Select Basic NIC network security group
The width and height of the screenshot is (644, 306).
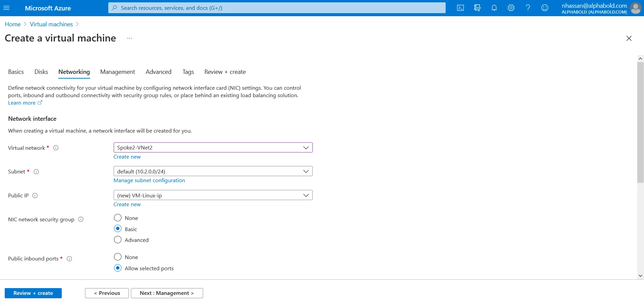118,229
